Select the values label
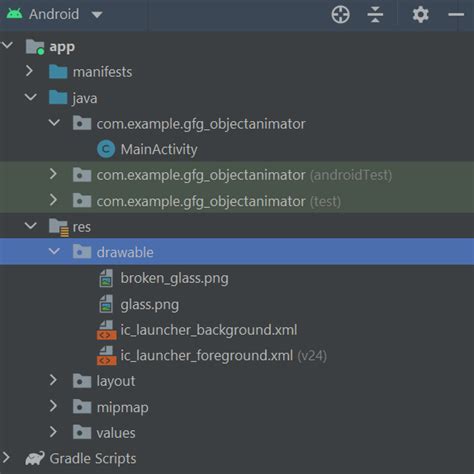 [116, 433]
